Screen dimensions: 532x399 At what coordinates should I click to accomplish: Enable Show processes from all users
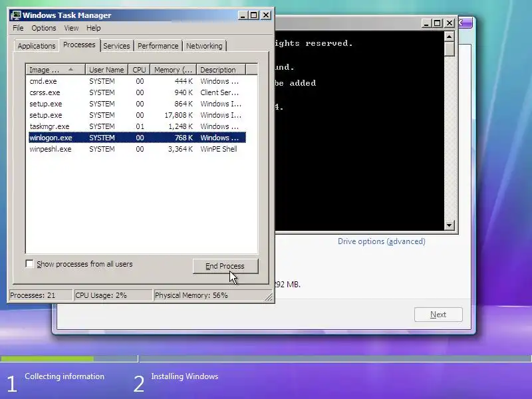click(30, 263)
